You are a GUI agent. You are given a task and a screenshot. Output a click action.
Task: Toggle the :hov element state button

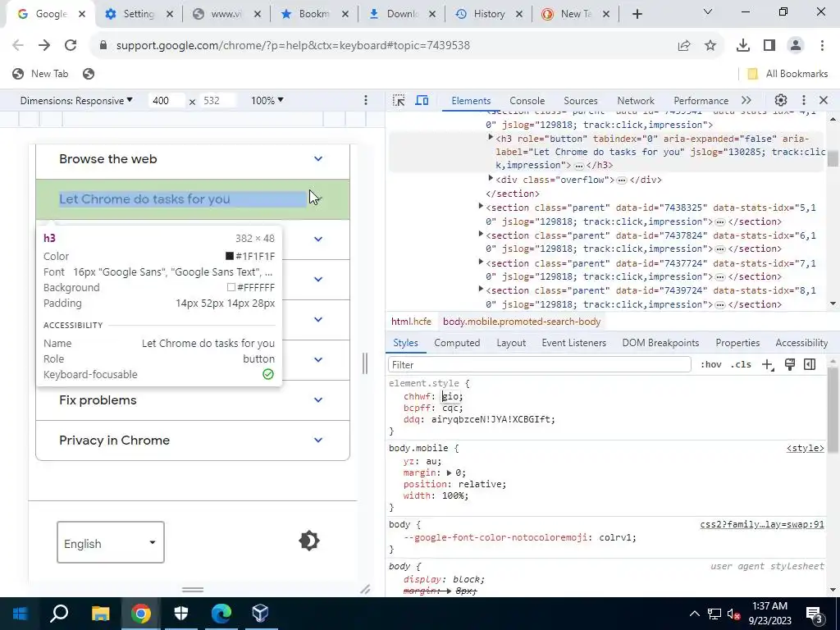[x=710, y=365]
